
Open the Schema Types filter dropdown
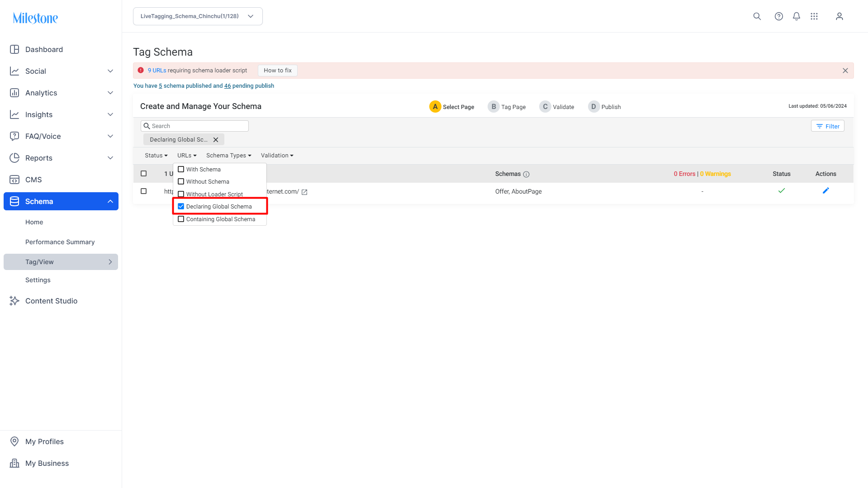(228, 156)
